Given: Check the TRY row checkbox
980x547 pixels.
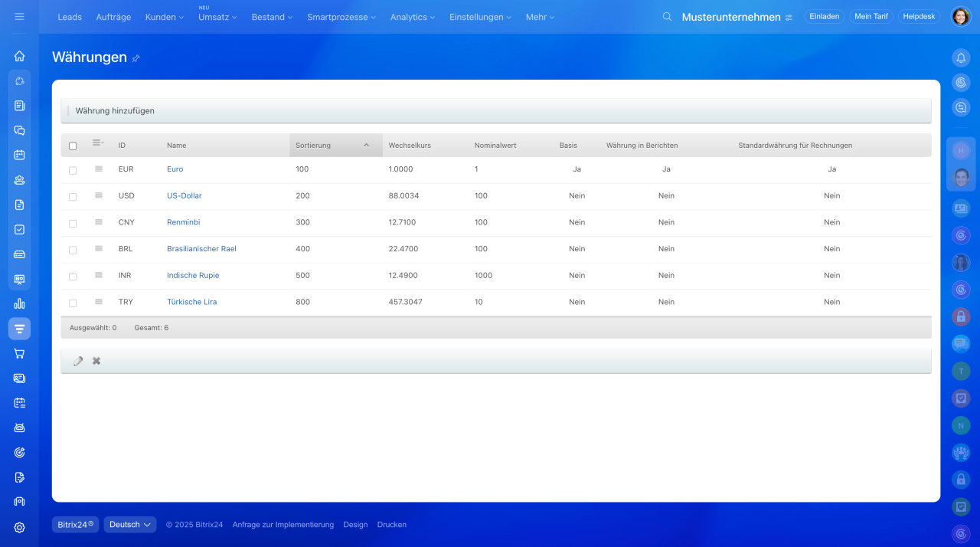Looking at the screenshot, I should (x=73, y=303).
